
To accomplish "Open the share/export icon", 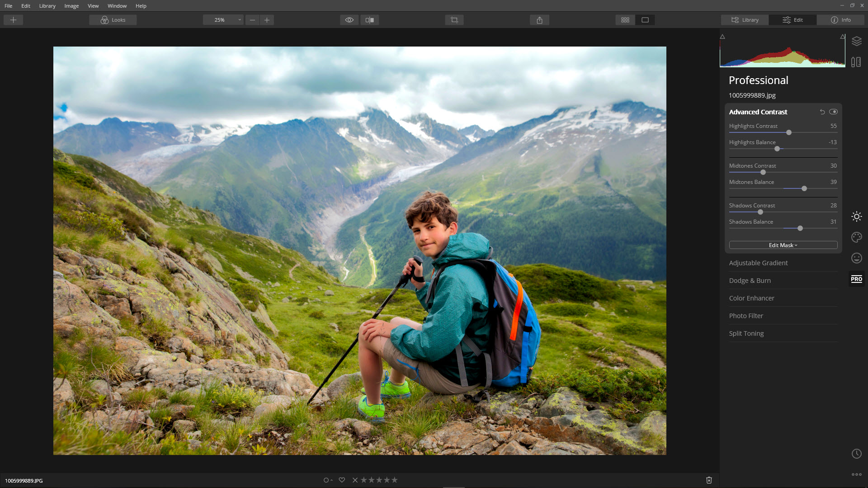I will pos(539,20).
